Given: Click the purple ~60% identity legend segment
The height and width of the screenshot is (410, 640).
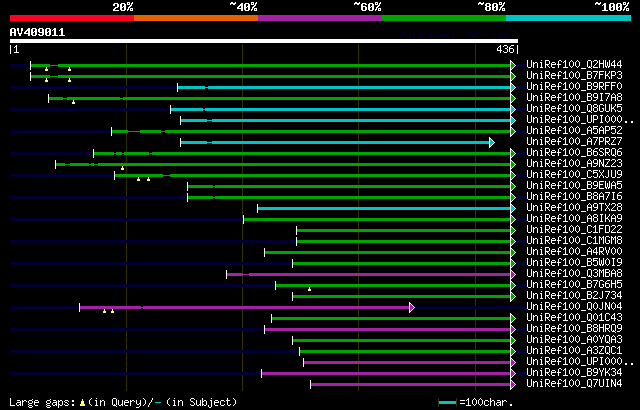Looking at the screenshot, I should [320, 18].
